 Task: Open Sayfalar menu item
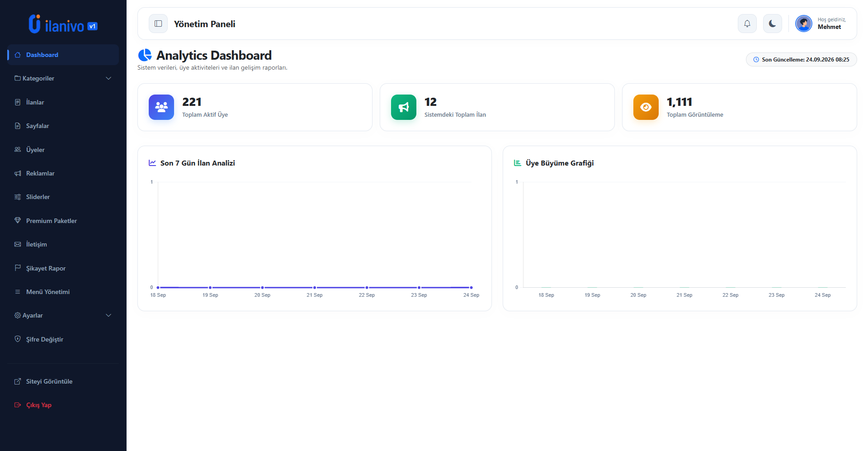click(x=63, y=126)
